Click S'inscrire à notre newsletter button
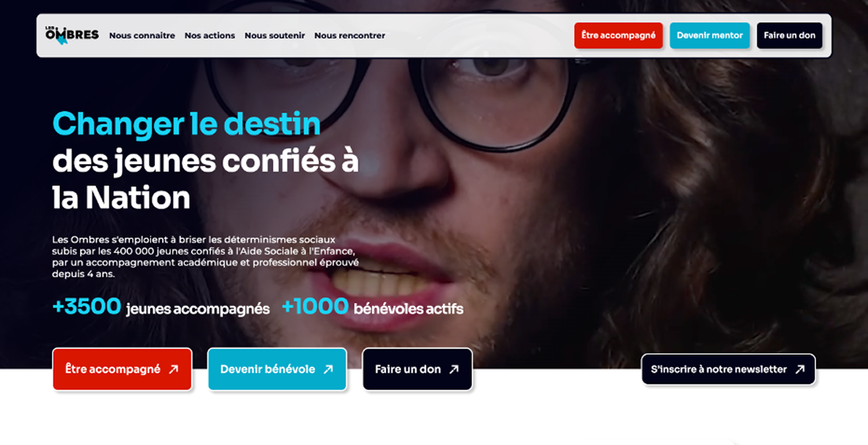The image size is (868, 445). [729, 370]
